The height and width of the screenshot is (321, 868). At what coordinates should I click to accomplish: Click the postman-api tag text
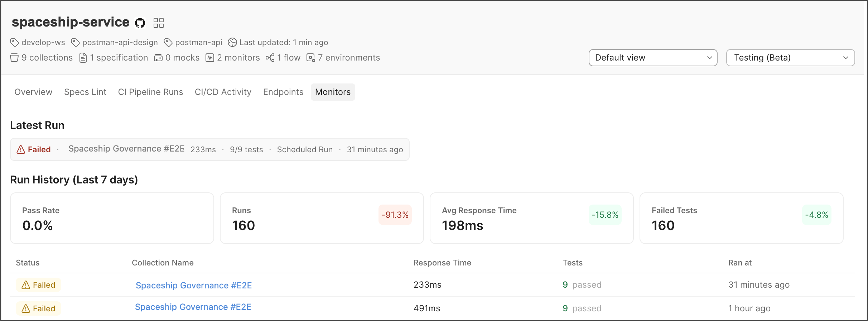(199, 43)
